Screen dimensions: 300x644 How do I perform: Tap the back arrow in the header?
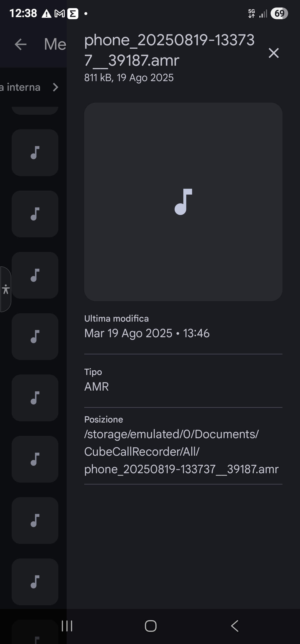(x=20, y=44)
